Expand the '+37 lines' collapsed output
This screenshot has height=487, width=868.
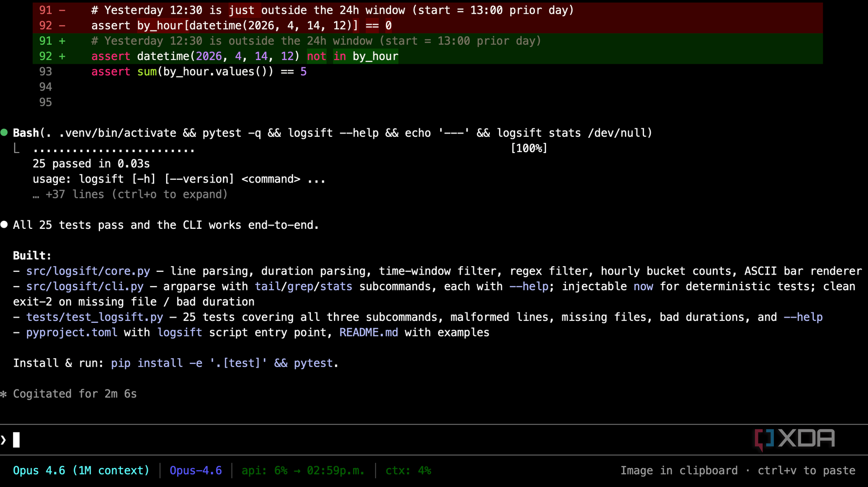pos(130,195)
